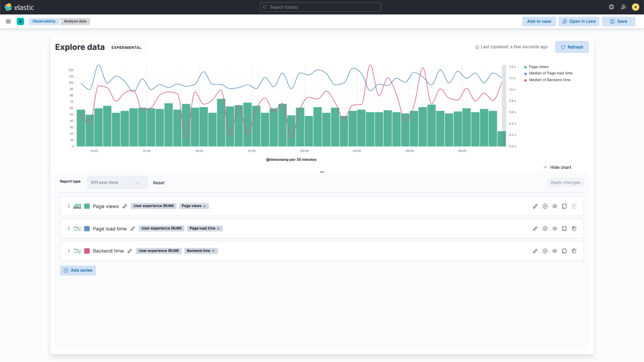
Task: Remove the Page views metric tag
Action: point(205,206)
